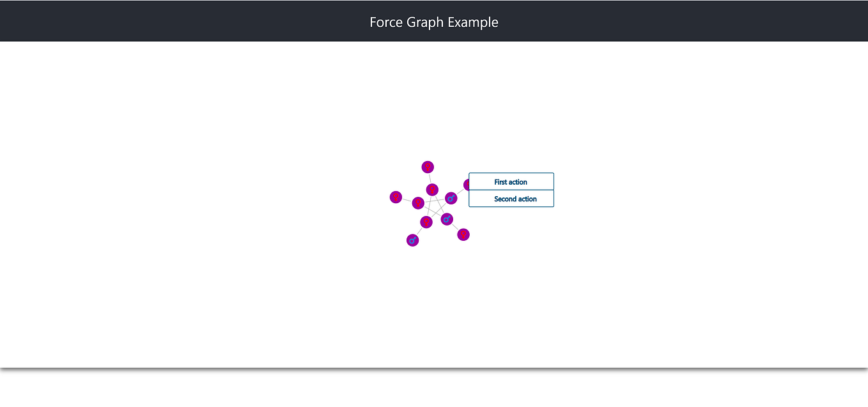868x407 pixels.
Task: Click the female node hidden behind the context menu
Action: (467, 185)
